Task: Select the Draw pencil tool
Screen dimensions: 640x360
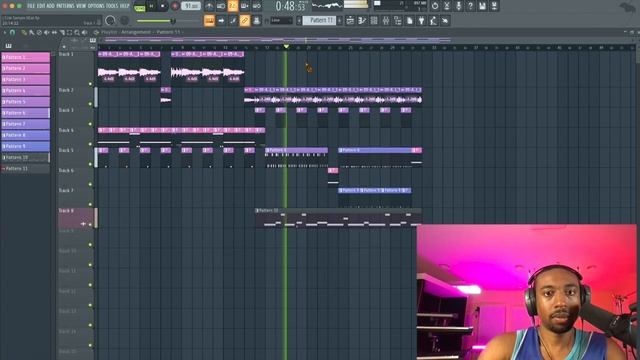Action: (24, 32)
